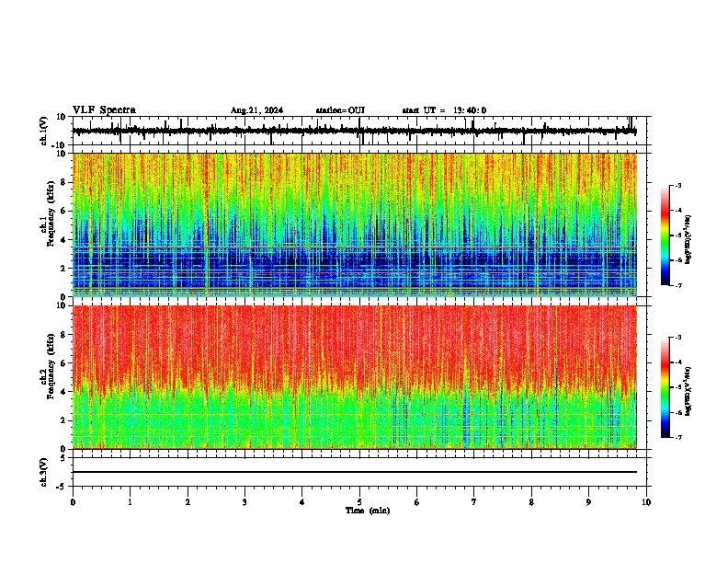
Task: Click the ch.2 "Frequency (kHz)" axis title
Action: [51, 366]
